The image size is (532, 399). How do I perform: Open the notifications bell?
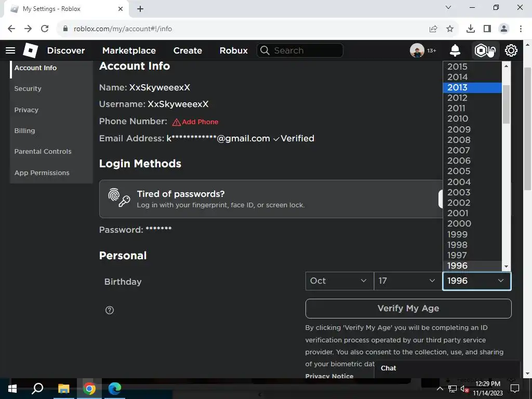click(455, 50)
